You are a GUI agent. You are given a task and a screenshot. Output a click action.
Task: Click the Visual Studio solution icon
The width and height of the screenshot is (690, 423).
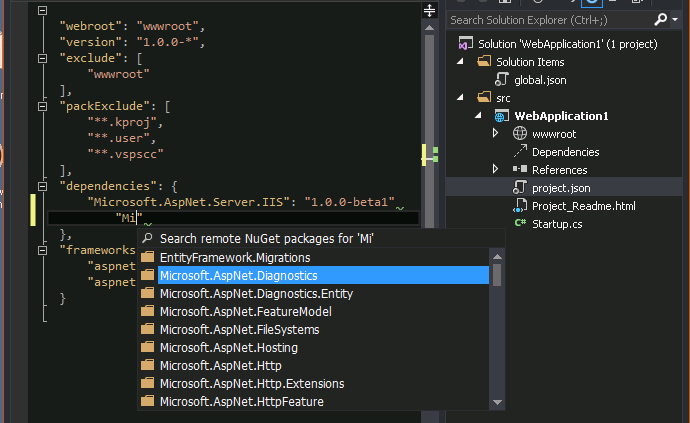pos(465,44)
